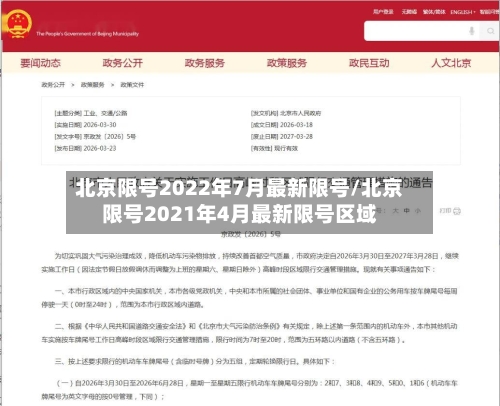Screen dimensions: 500x406
Task: Click the paragraph beginning 三、按上述要求限行的机动车
Action: coord(195,361)
